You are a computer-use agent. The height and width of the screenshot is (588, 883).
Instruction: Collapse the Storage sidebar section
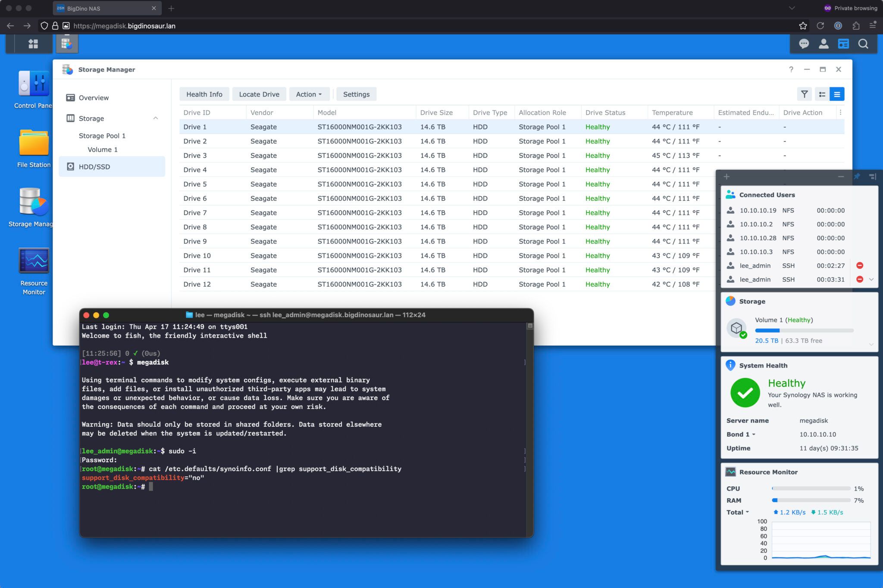click(156, 118)
